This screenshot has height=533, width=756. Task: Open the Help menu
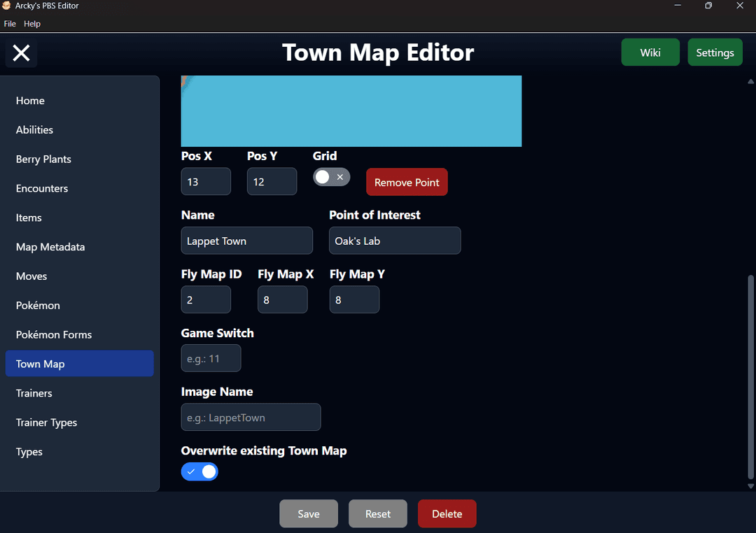coord(32,24)
